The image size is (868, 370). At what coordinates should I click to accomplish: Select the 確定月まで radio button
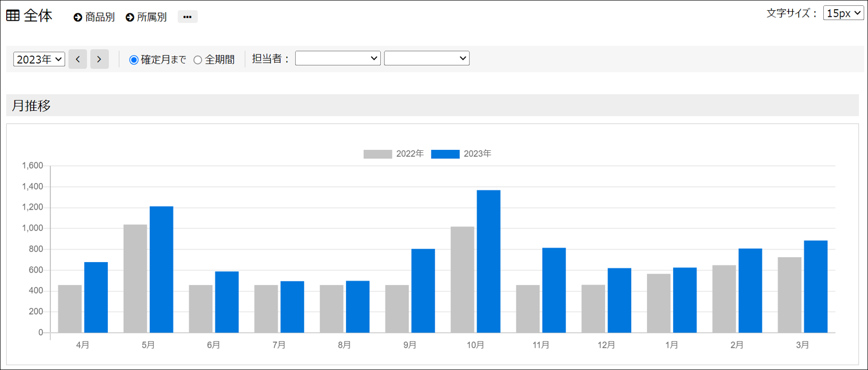pos(134,60)
